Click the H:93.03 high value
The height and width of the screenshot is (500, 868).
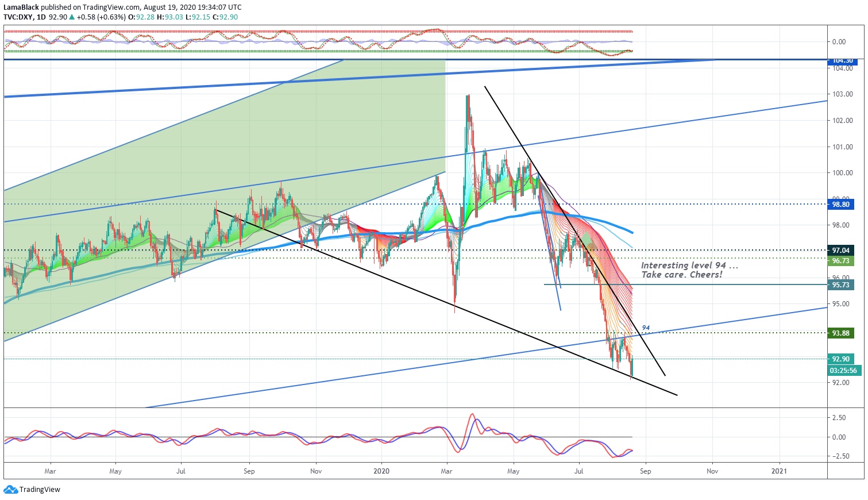click(x=169, y=17)
